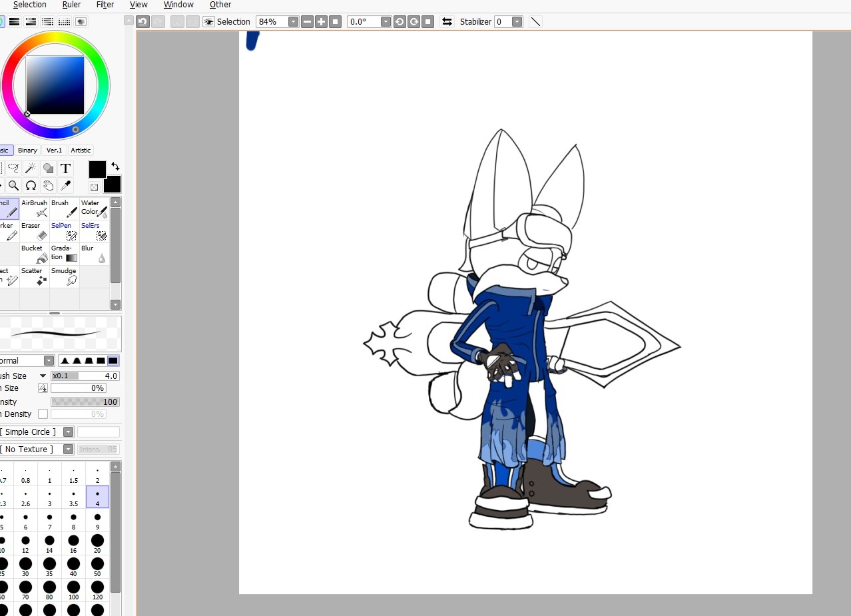This screenshot has width=851, height=616.
Task: Enable the Min Density checkbox
Action: coord(43,414)
